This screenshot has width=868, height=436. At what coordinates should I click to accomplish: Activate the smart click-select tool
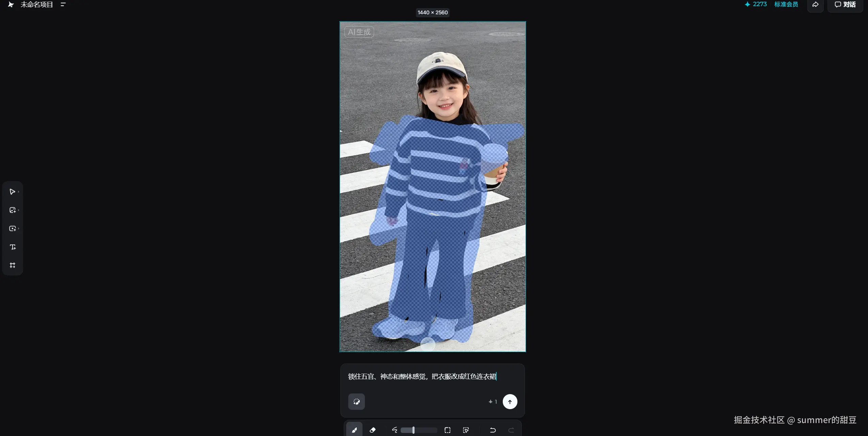click(466, 430)
